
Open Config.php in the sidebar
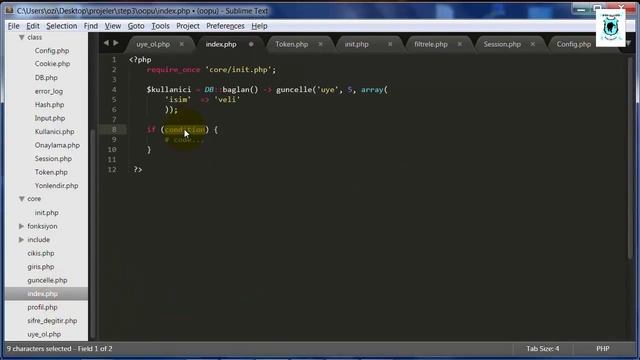(51, 51)
